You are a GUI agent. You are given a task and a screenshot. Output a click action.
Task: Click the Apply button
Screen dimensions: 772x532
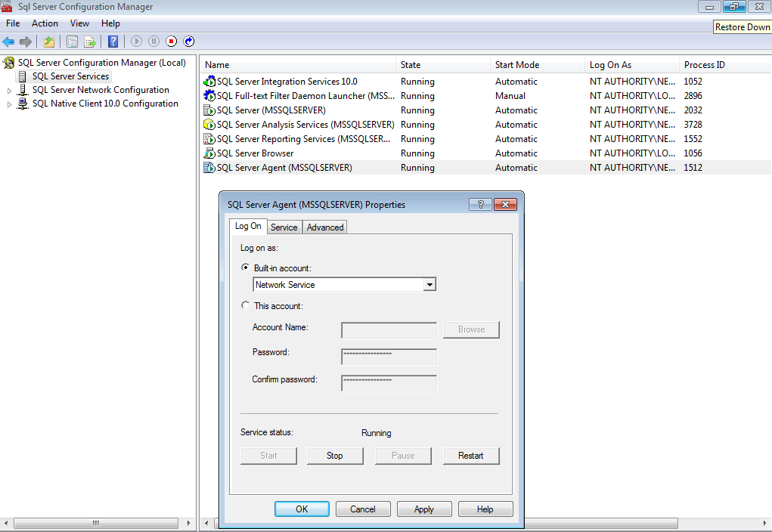click(424, 509)
